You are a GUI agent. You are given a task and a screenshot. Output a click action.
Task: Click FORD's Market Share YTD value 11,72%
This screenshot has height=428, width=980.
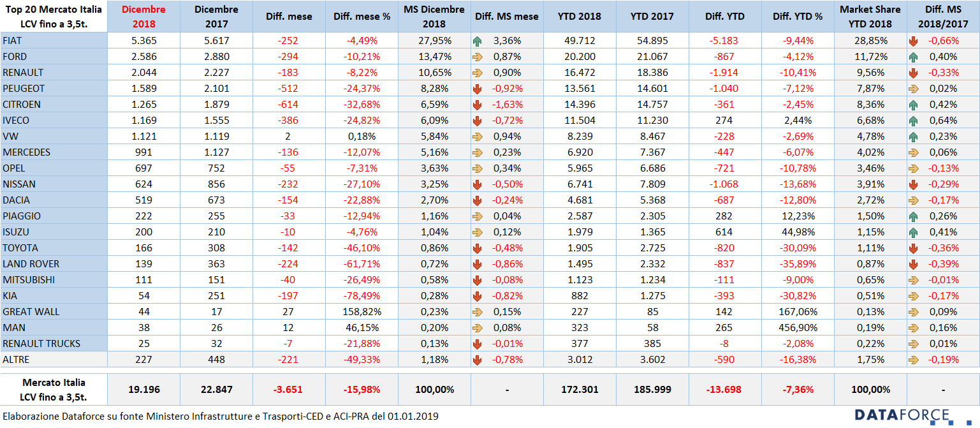[x=870, y=57]
